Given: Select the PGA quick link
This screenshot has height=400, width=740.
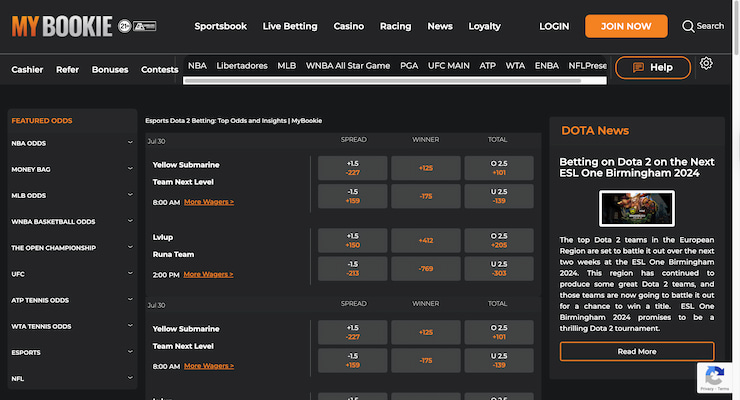Looking at the screenshot, I should coord(409,66).
